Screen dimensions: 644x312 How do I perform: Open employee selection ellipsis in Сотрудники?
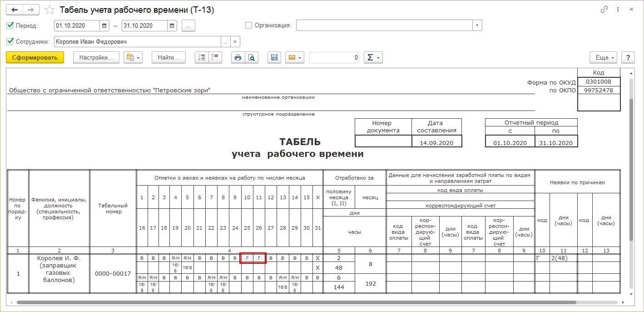pyautogui.click(x=226, y=42)
